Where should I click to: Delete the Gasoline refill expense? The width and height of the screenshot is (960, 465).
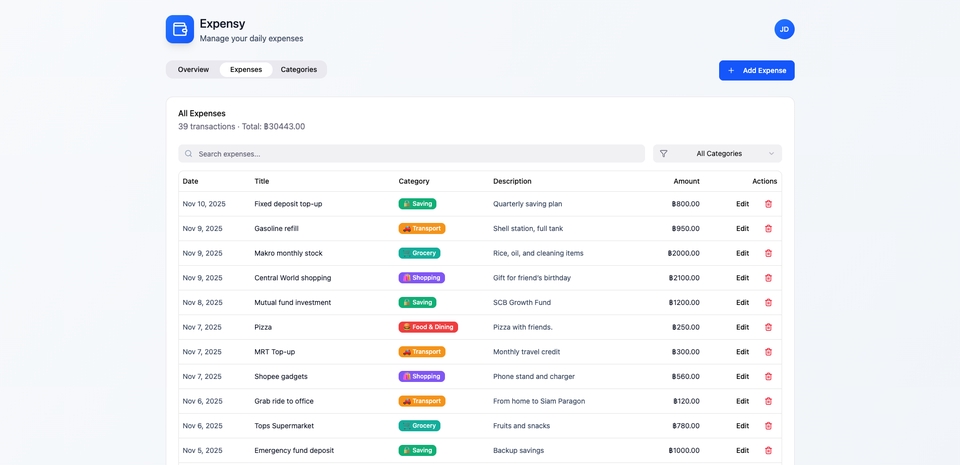coord(768,228)
